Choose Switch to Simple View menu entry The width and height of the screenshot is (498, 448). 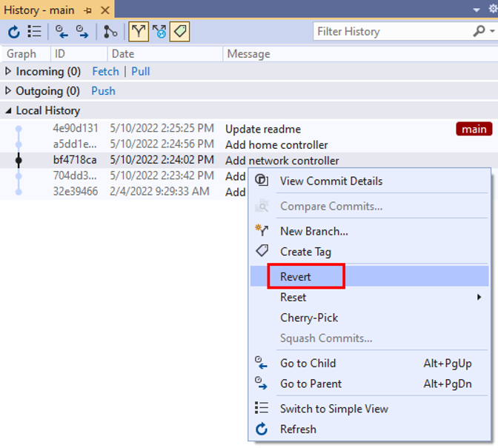(369, 409)
